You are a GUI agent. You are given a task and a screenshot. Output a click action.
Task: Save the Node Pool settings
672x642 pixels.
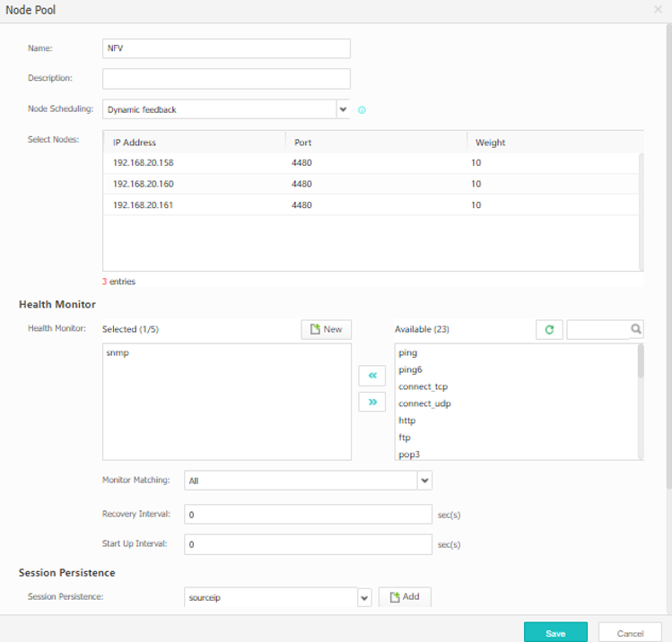tap(555, 633)
